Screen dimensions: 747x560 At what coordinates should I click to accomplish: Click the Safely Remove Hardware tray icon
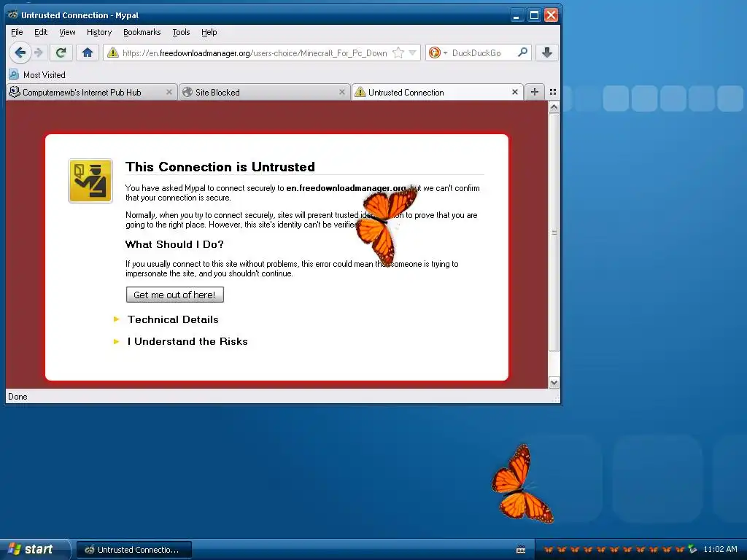tap(692, 549)
